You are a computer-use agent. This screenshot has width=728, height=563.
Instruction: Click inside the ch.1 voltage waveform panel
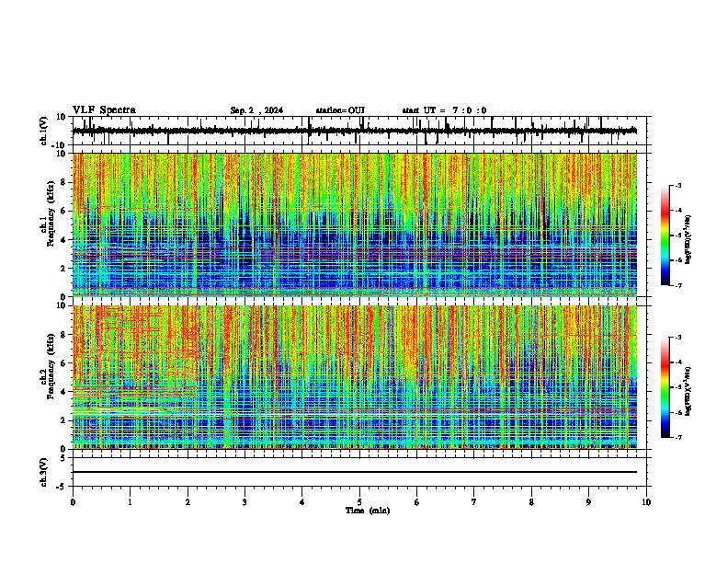tap(361, 131)
